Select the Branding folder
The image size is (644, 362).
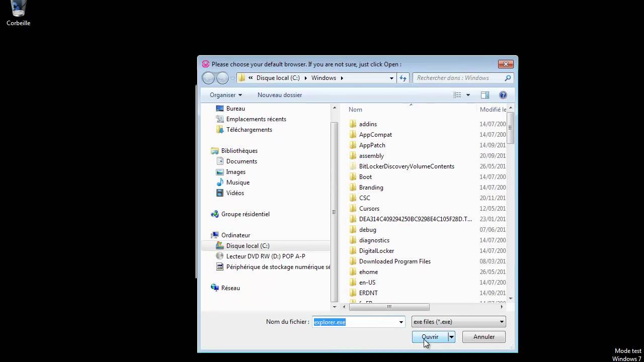click(x=371, y=188)
